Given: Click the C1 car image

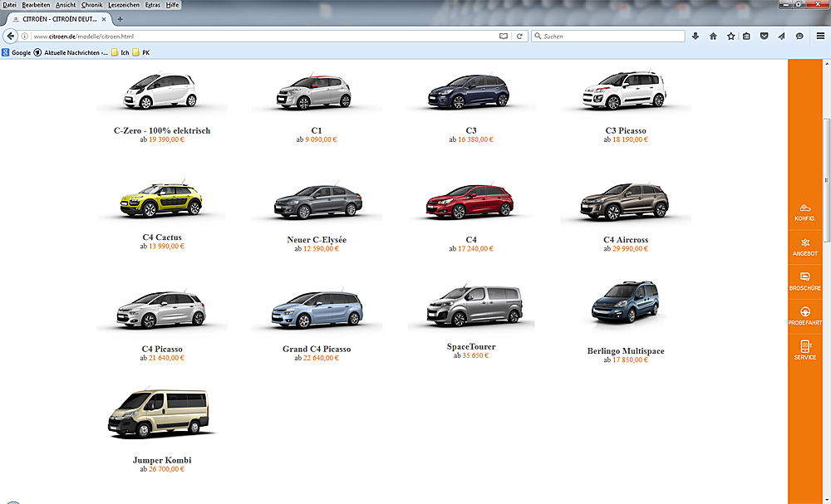Looking at the screenshot, I should tap(315, 91).
